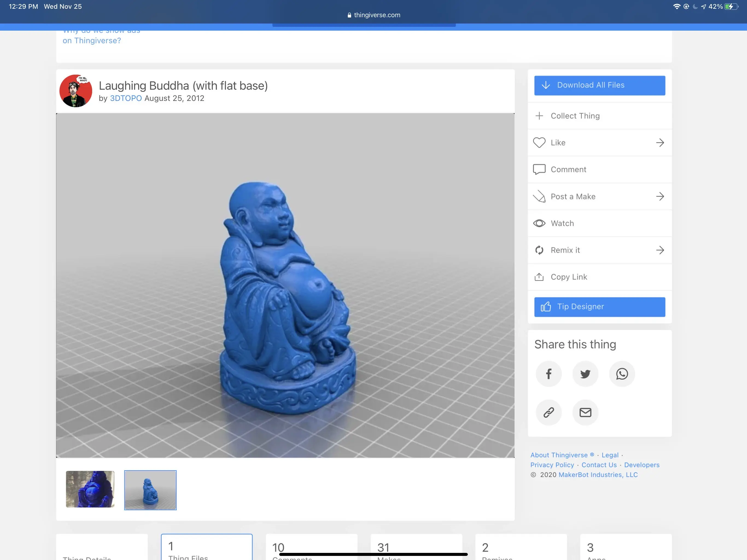Click the Copy Link option
The width and height of the screenshot is (747, 560).
569,277
